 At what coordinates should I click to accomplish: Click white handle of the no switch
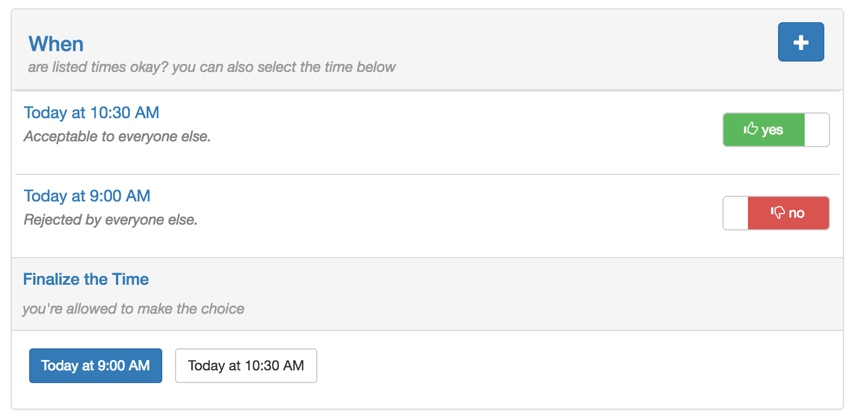tap(736, 213)
